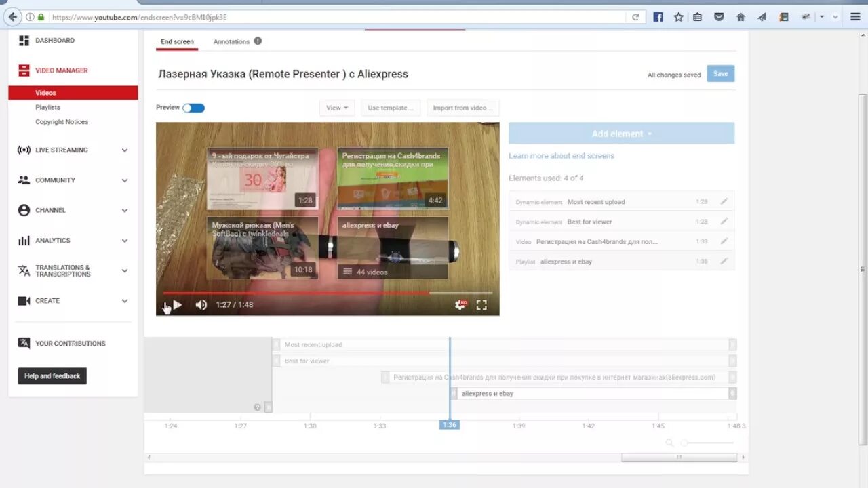The height and width of the screenshot is (488, 868).
Task: Play the video with the play button
Action: [177, 305]
